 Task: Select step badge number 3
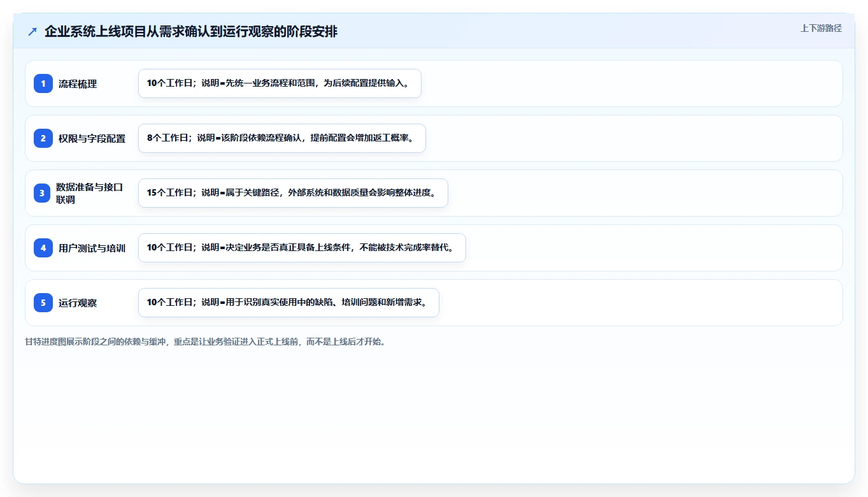42,193
